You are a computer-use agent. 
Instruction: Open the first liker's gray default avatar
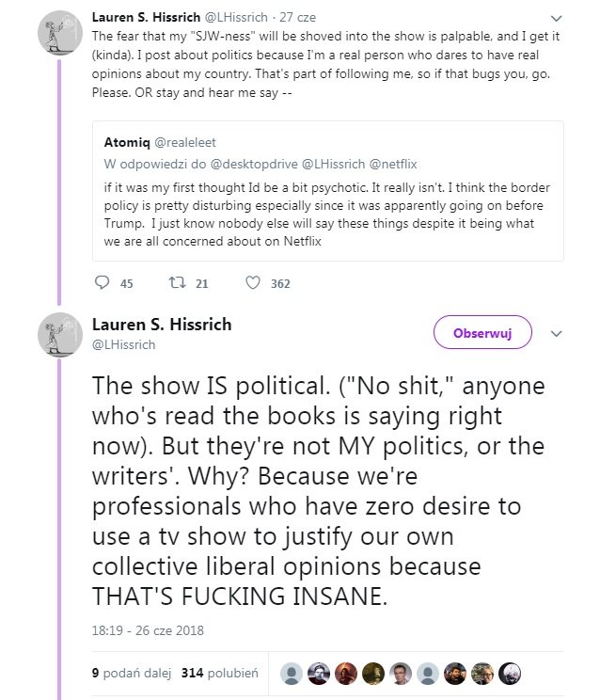click(x=292, y=673)
